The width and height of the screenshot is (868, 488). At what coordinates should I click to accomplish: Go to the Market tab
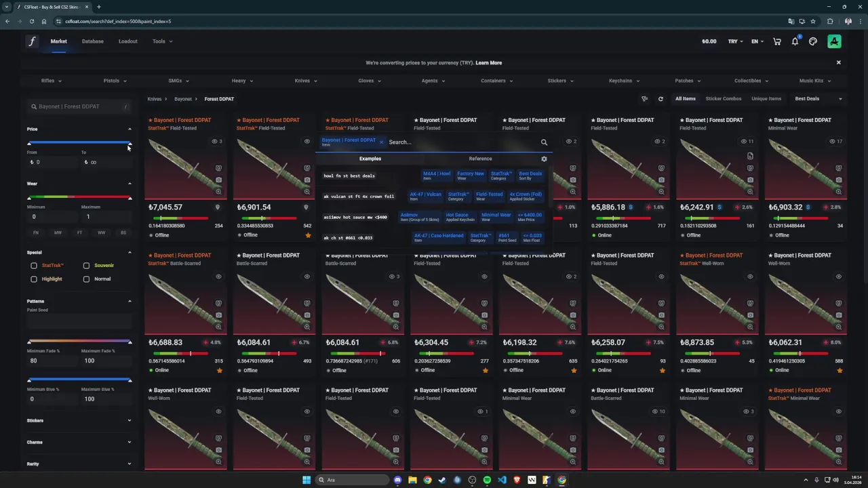pyautogui.click(x=58, y=41)
